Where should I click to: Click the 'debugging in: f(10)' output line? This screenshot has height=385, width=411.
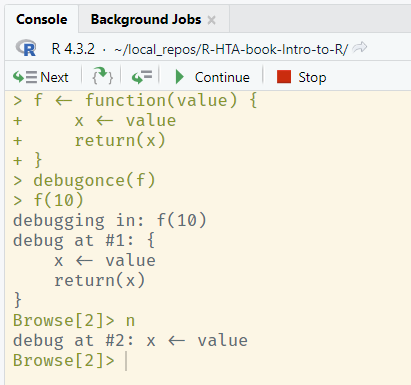click(x=110, y=220)
